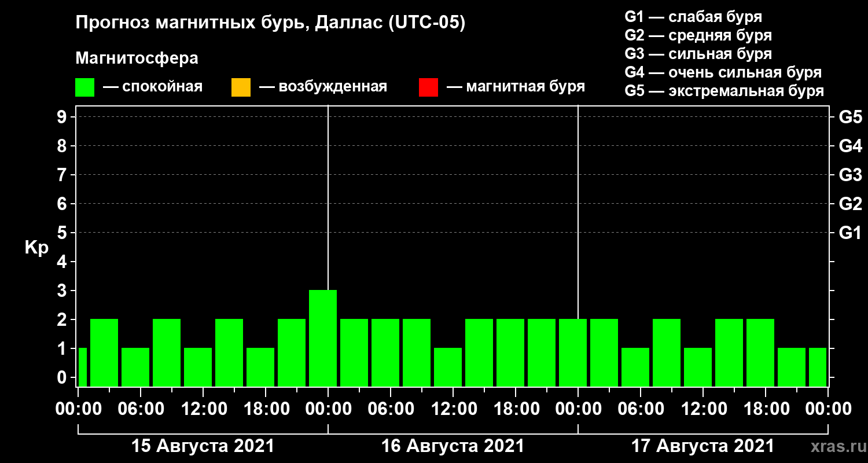Click the 'G1' label on right axis
Screen dimensions: 868x463
851,233
